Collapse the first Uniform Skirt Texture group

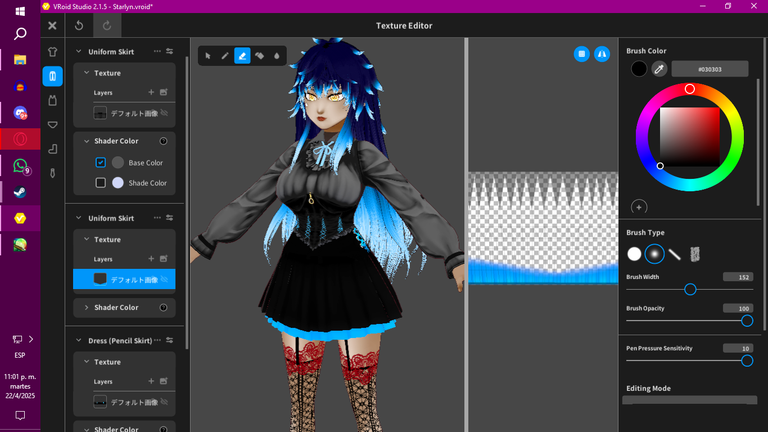click(86, 73)
